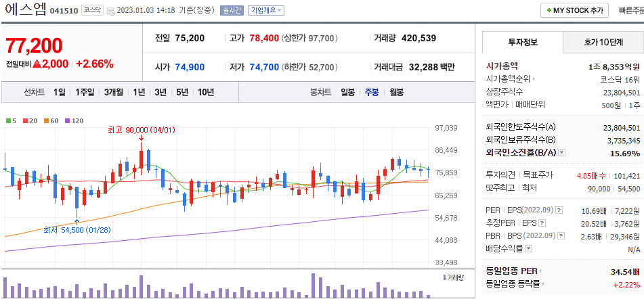644x299 pixels.
Task: Click the blue arrow above 최저 54,500 label
Action: click(x=77, y=222)
